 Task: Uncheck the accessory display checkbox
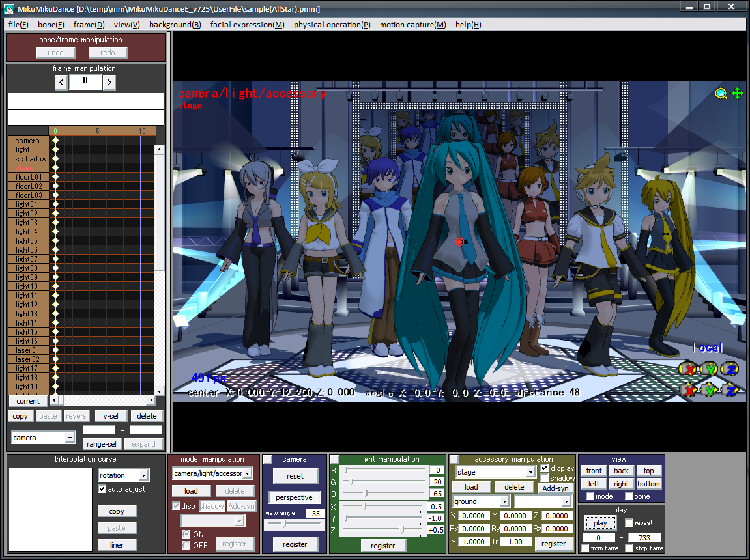tap(544, 468)
